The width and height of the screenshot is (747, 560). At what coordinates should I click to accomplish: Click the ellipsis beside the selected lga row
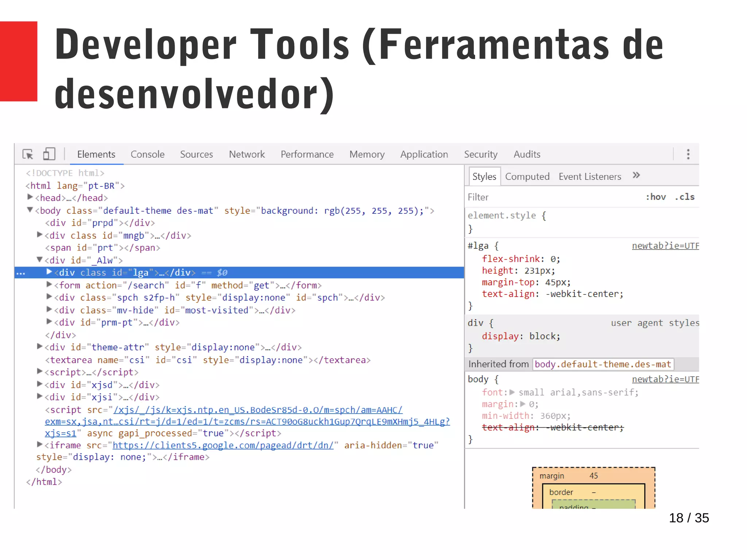(x=21, y=273)
